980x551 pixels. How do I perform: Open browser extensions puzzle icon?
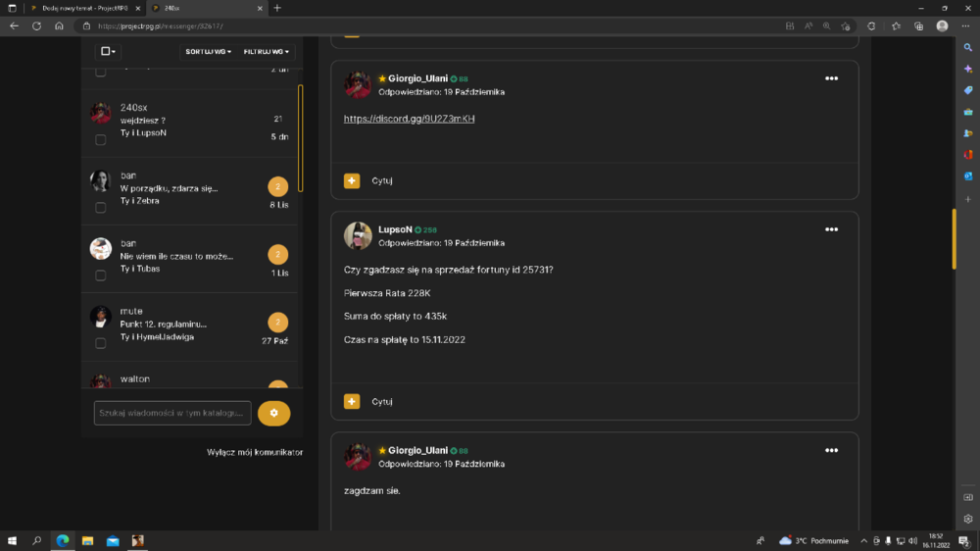[871, 26]
